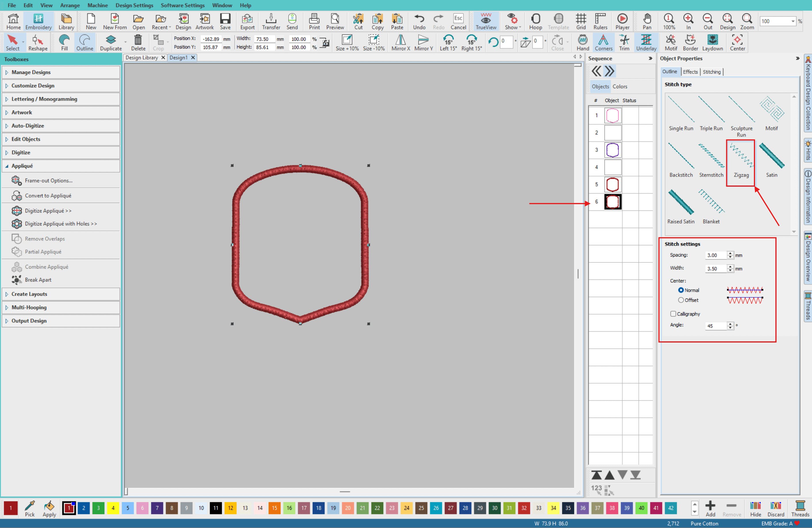Rotate the selection Left 15°
The height and width of the screenshot is (528, 812).
pyautogui.click(x=448, y=43)
